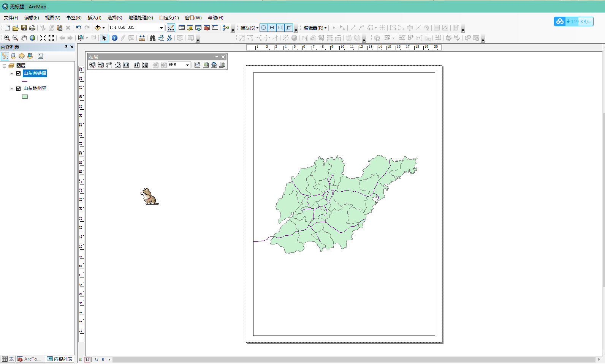The width and height of the screenshot is (605, 364).
Task: Toggle vertex snapping square button
Action: tap(280, 28)
